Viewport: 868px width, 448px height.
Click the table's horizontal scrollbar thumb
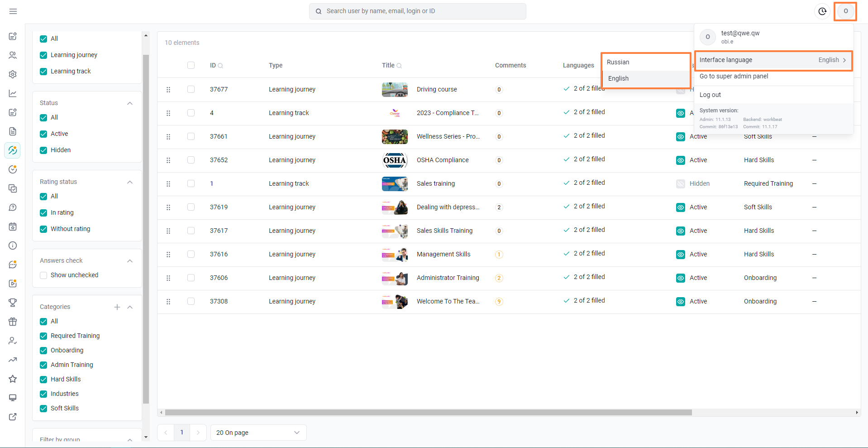[x=428, y=413]
